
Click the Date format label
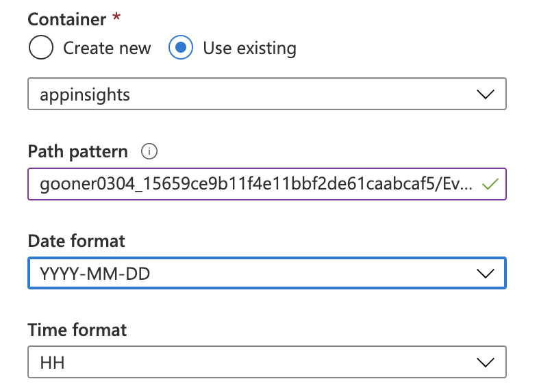click(x=76, y=241)
